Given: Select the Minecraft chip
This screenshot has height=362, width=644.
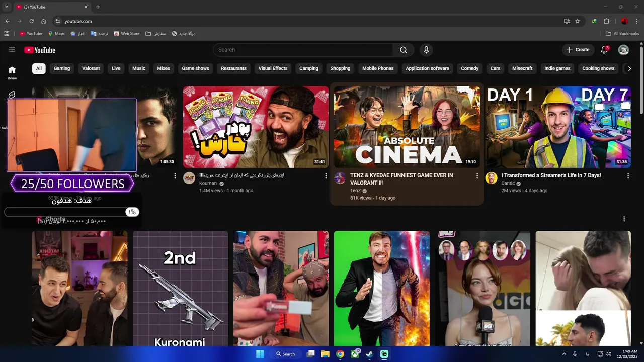Looking at the screenshot, I should [x=522, y=68].
